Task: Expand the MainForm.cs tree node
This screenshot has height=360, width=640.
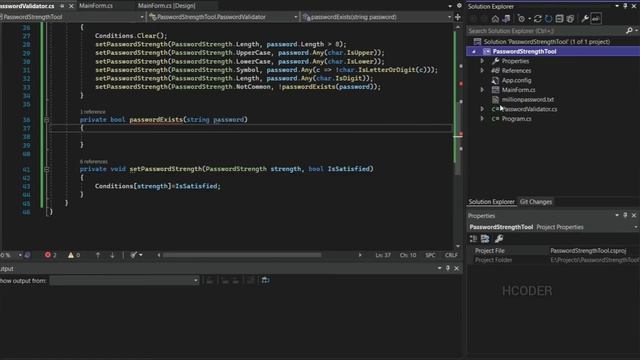Action: (x=482, y=90)
